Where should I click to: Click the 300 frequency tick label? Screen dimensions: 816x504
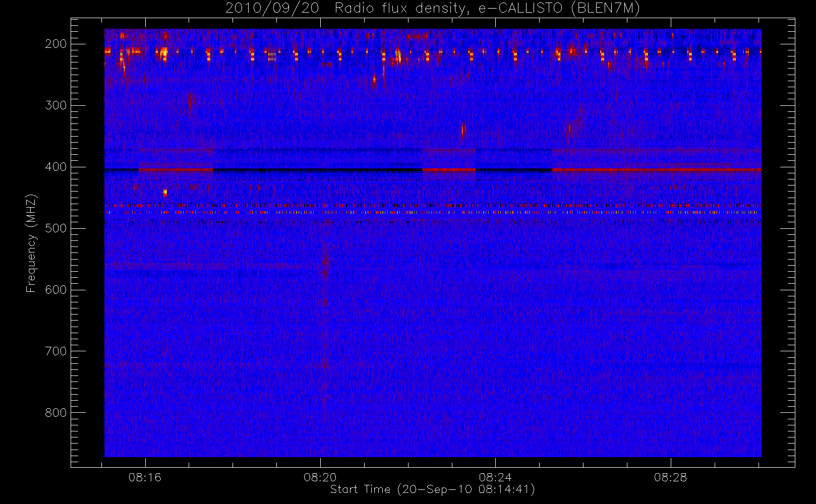pyautogui.click(x=56, y=105)
